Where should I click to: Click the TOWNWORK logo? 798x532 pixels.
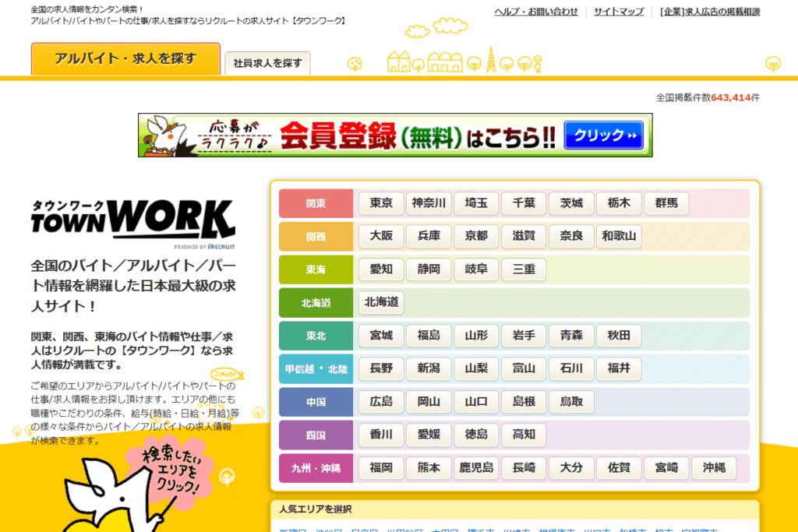[x=132, y=224]
